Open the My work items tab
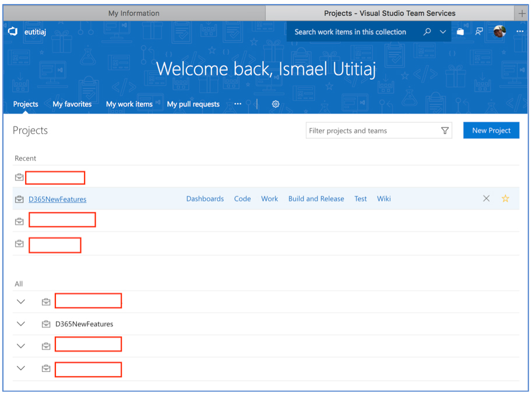 coord(129,104)
